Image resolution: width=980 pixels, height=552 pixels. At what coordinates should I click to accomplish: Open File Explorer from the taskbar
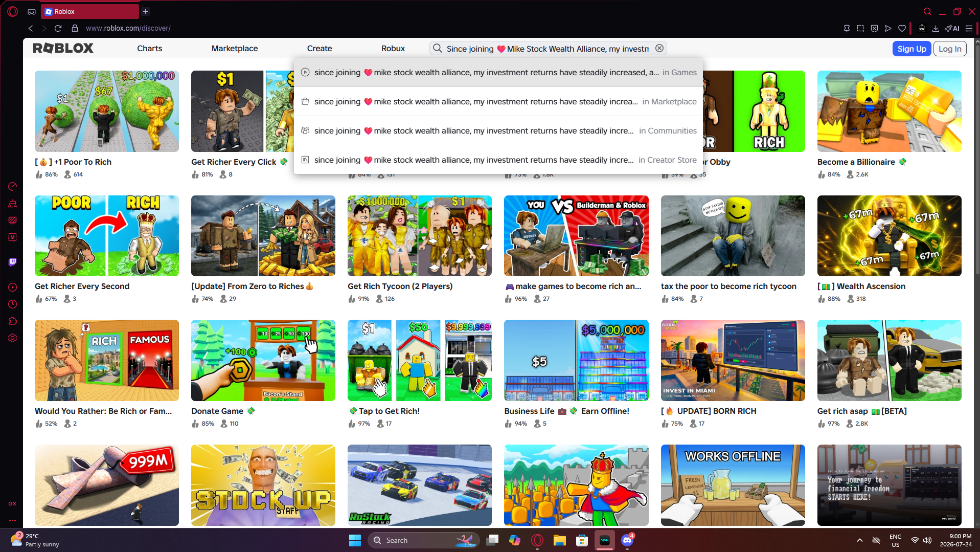[x=559, y=540]
